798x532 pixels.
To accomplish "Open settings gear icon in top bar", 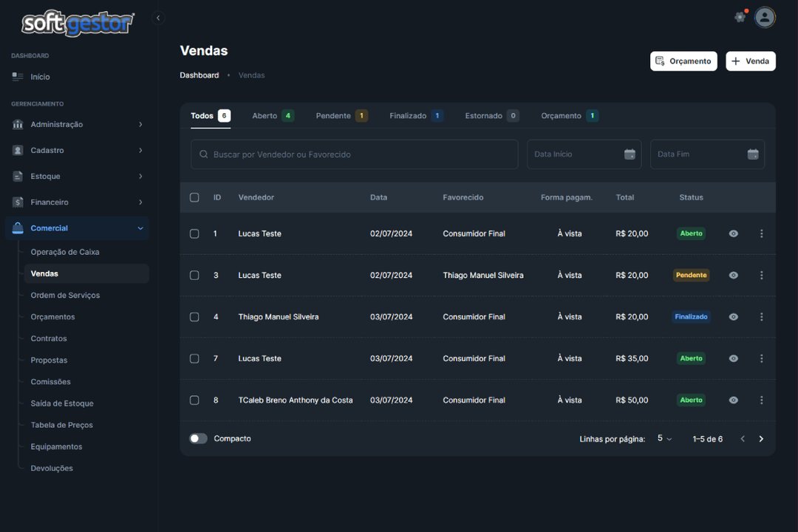I will pos(740,17).
